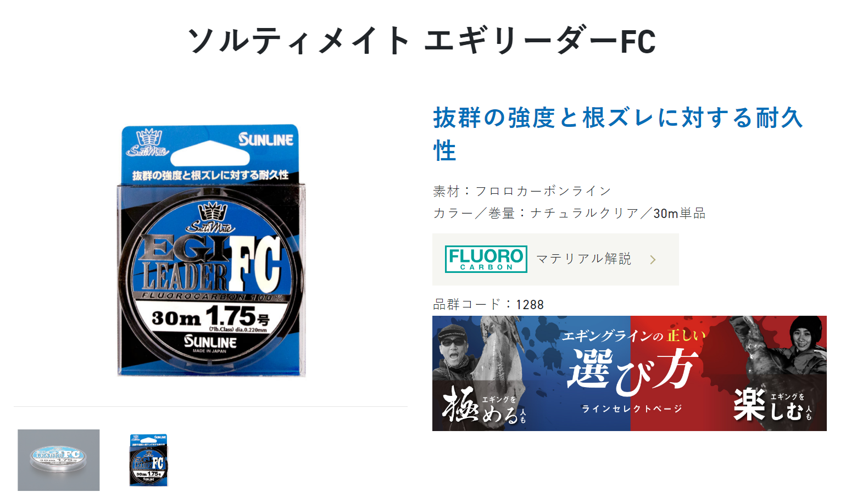Click the main EGI Leader FC package image

coord(211,250)
